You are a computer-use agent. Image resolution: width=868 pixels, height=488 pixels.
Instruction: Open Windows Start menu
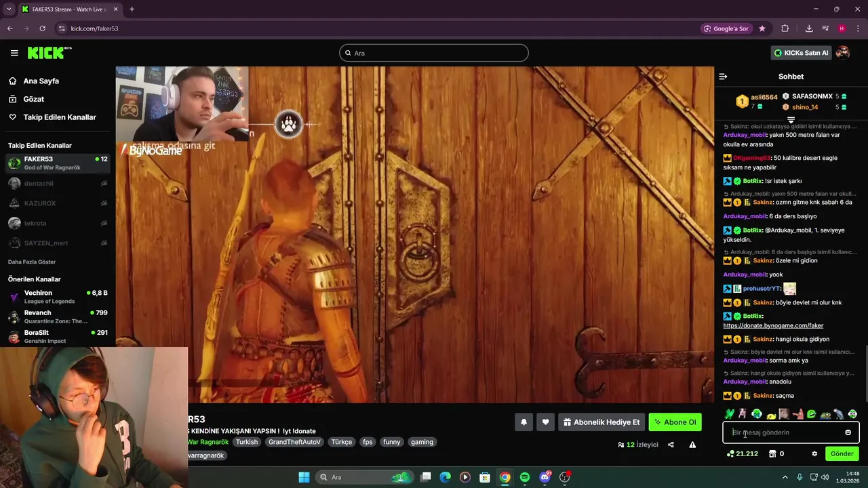coord(304,477)
